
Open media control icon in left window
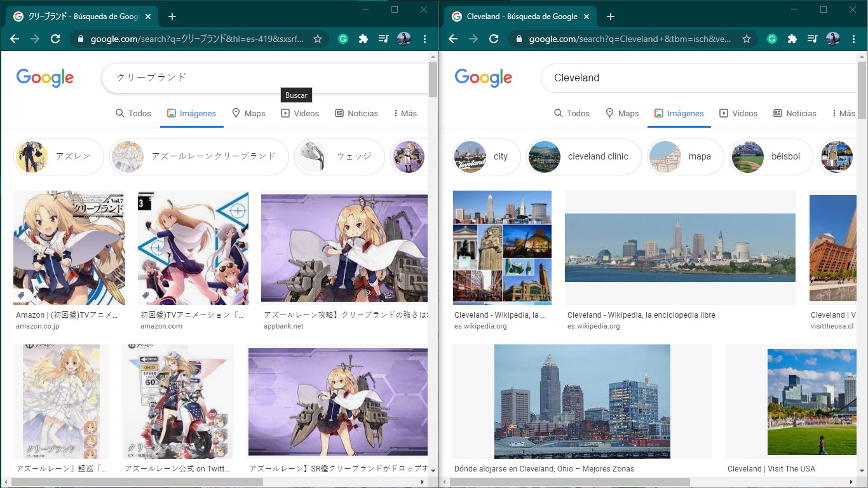pyautogui.click(x=383, y=39)
